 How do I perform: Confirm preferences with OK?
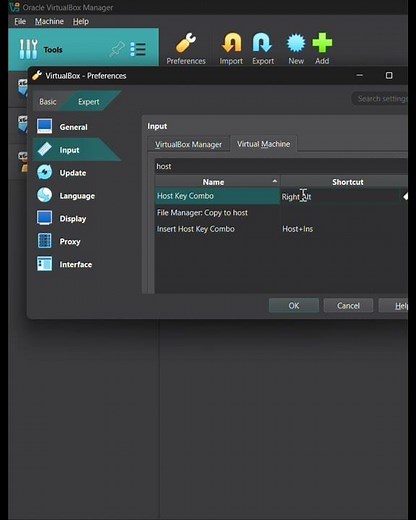point(294,306)
